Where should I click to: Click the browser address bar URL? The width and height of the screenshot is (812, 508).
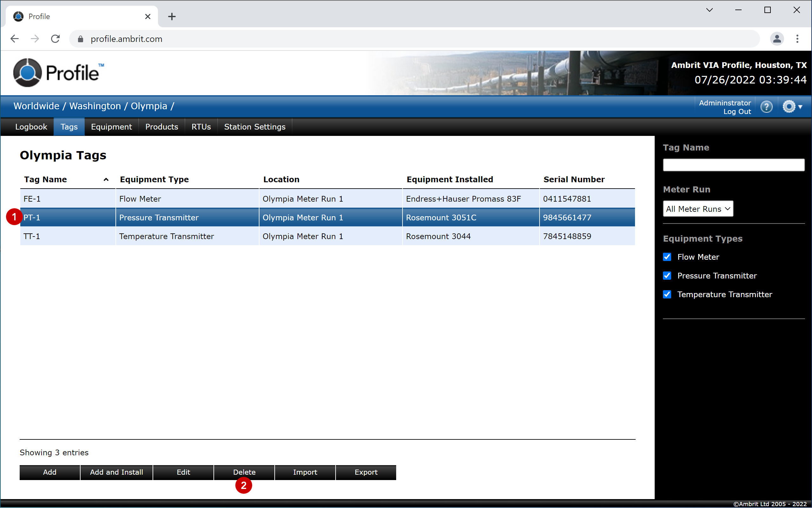coord(127,39)
